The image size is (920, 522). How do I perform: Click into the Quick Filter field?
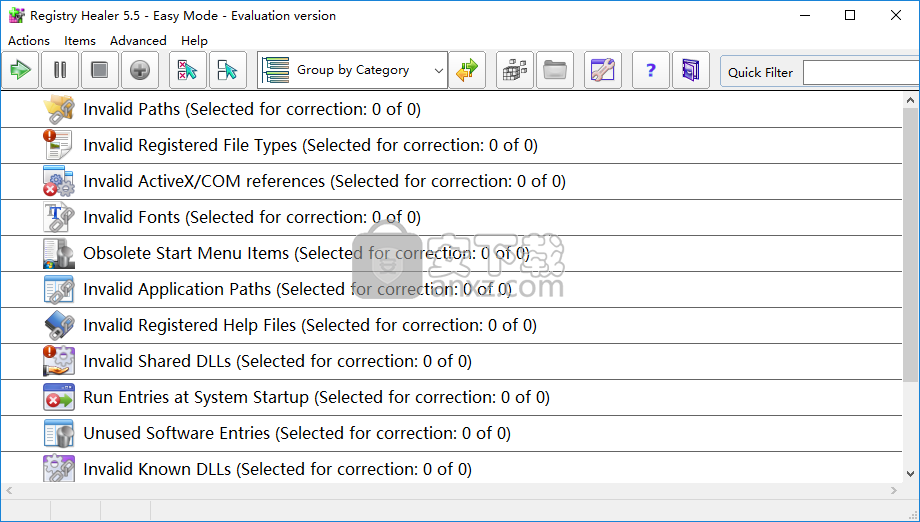click(x=861, y=73)
